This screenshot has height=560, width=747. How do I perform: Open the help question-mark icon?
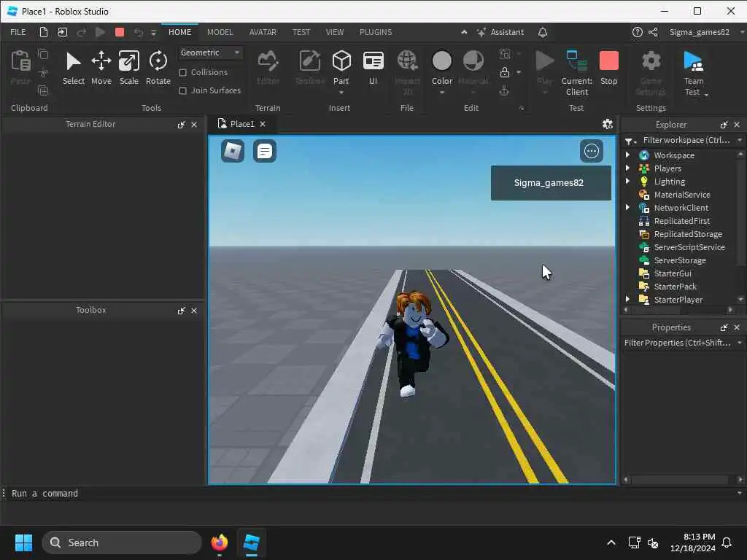tap(637, 32)
